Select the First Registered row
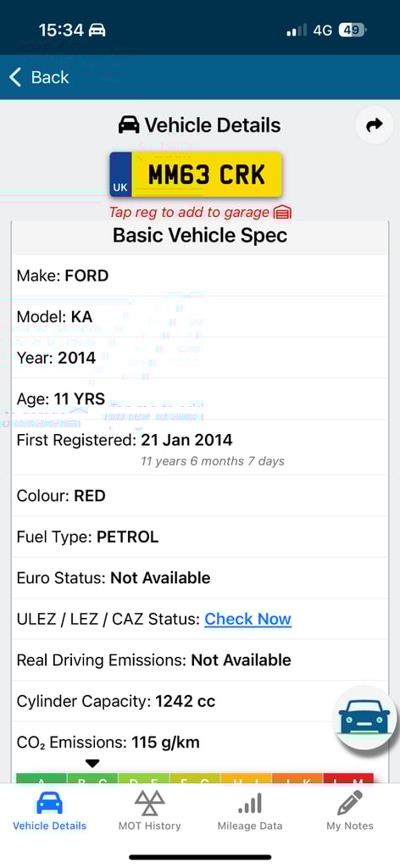 (x=200, y=448)
